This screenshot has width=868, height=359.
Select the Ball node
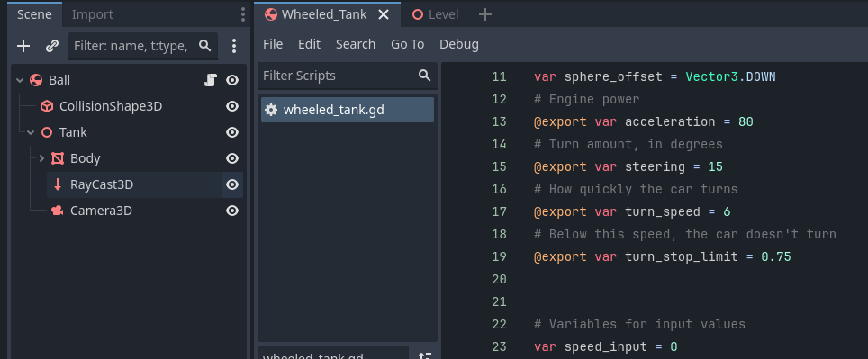(x=59, y=80)
